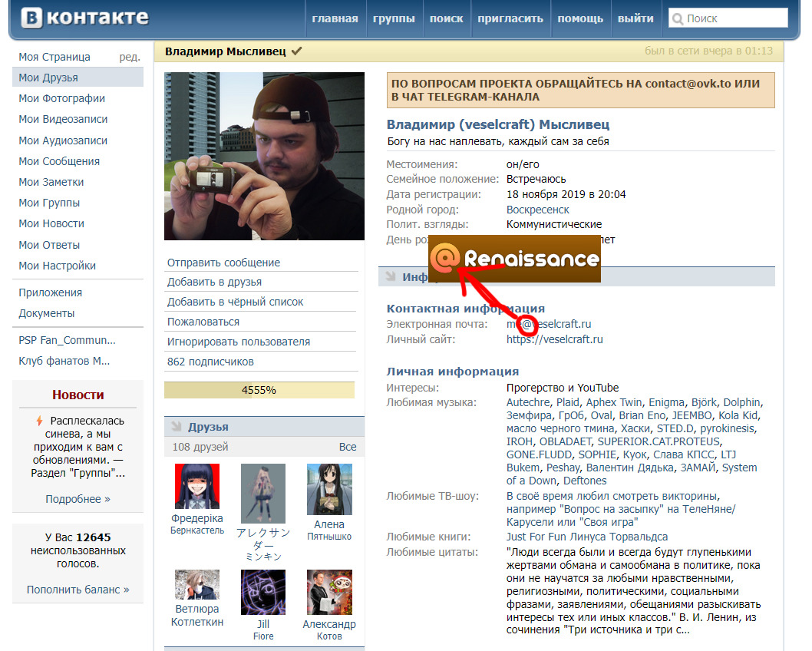Click Земфира music link

coord(530,415)
